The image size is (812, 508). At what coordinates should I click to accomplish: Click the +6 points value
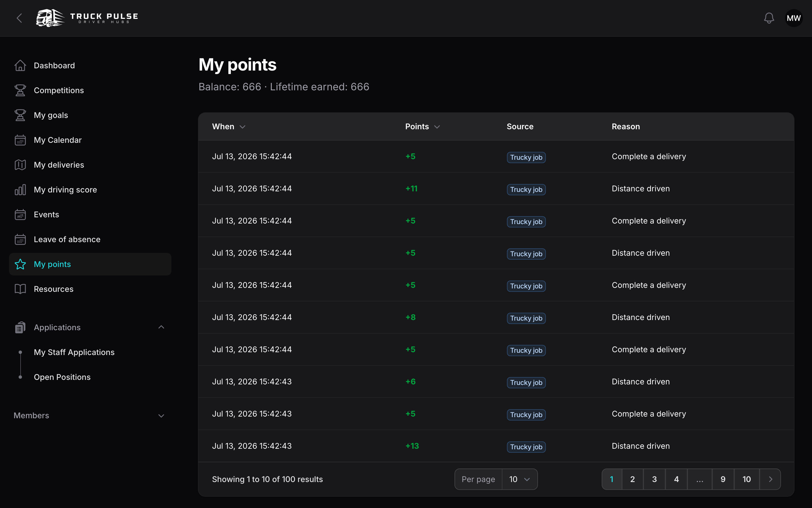click(x=410, y=382)
